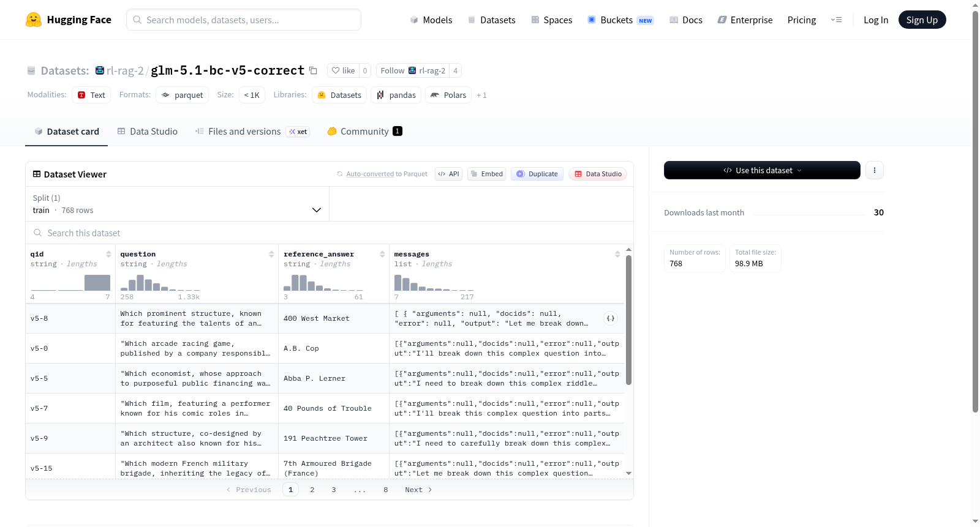Screen dimensions: 980x527
Task: Open Spaces in the top navigation
Action: click(x=552, y=20)
